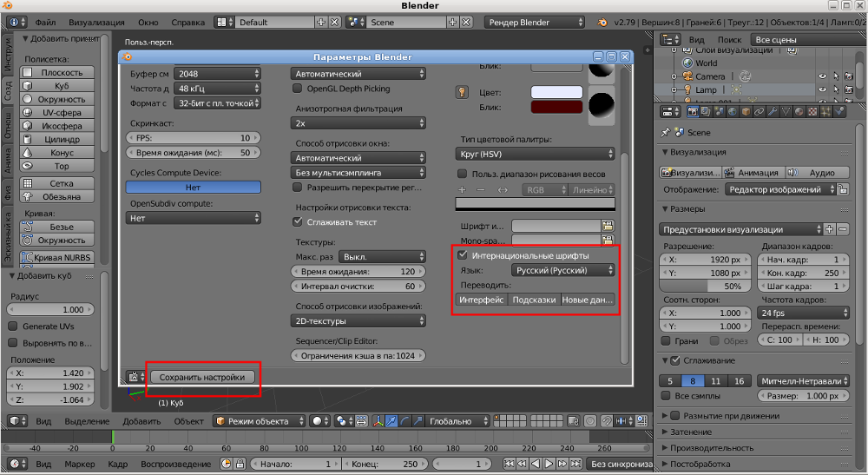Click the Интерфейс translate toggle button

coord(482,300)
